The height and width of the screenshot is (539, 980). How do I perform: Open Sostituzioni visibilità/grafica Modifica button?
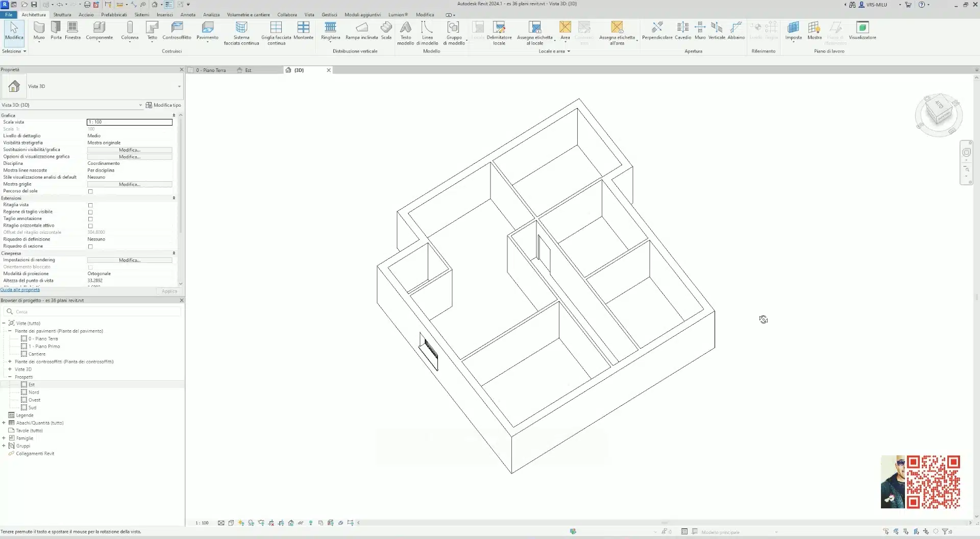click(x=130, y=150)
